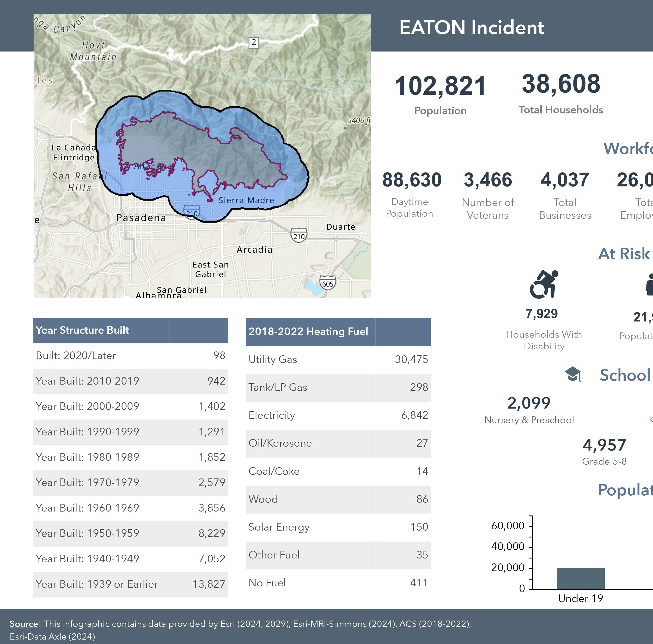Select the Year Structure Built header
This screenshot has height=644, width=653.
(x=82, y=330)
